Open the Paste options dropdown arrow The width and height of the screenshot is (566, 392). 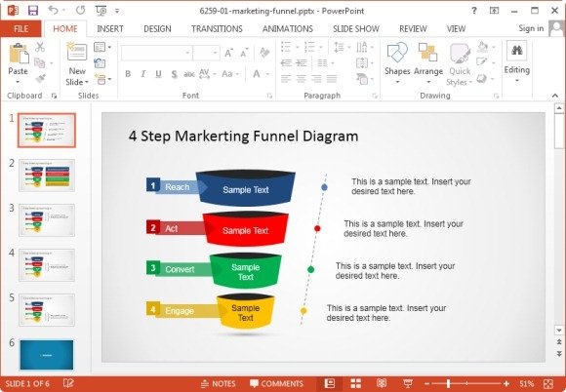coord(18,82)
